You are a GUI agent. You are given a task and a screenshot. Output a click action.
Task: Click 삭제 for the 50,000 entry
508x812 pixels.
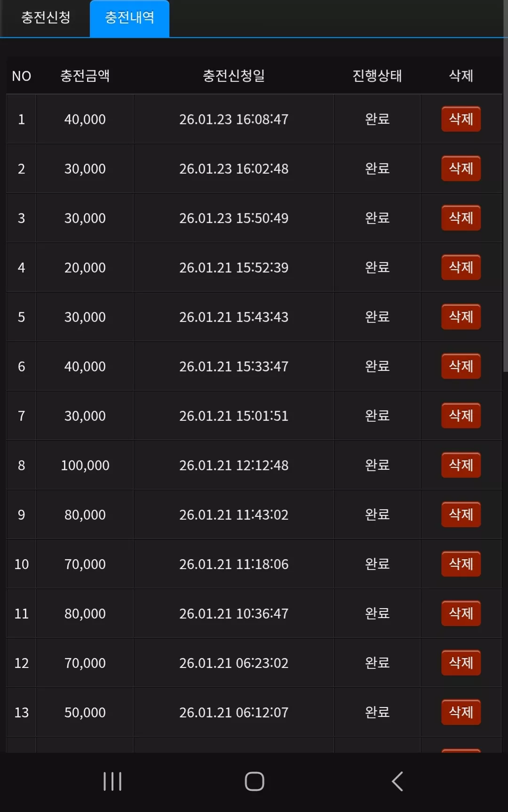pyautogui.click(x=461, y=712)
